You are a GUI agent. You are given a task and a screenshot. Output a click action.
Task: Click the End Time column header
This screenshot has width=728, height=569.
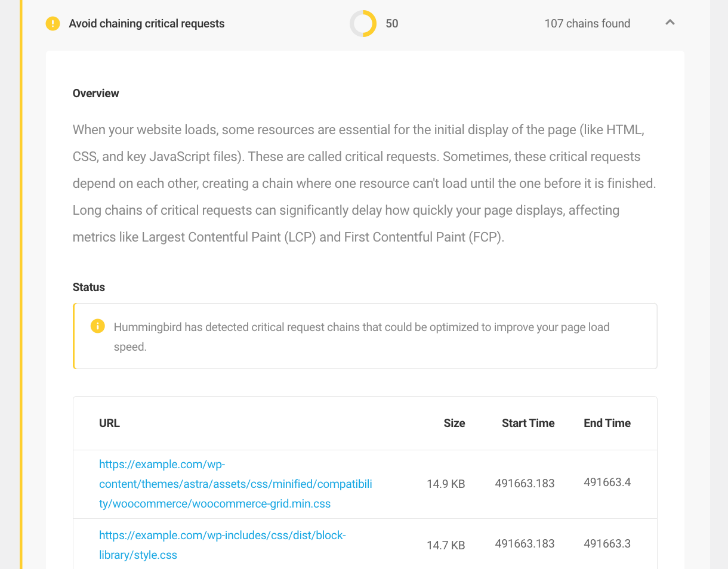coord(607,423)
